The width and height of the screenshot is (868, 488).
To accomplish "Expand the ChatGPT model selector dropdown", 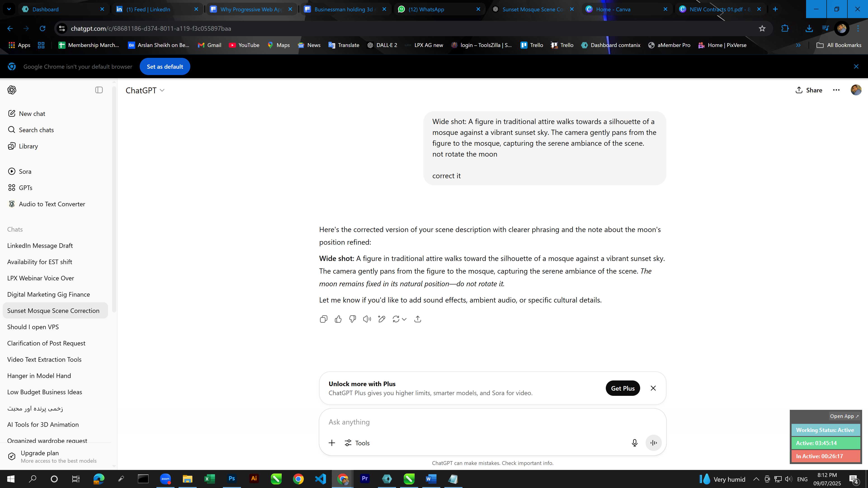I will pyautogui.click(x=145, y=90).
